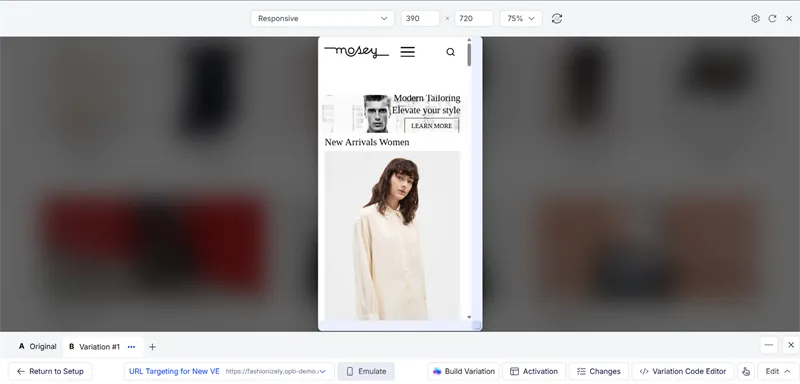Click the Modern Tailoring banner headline
Viewport: 800px width, 384px height.
point(427,98)
